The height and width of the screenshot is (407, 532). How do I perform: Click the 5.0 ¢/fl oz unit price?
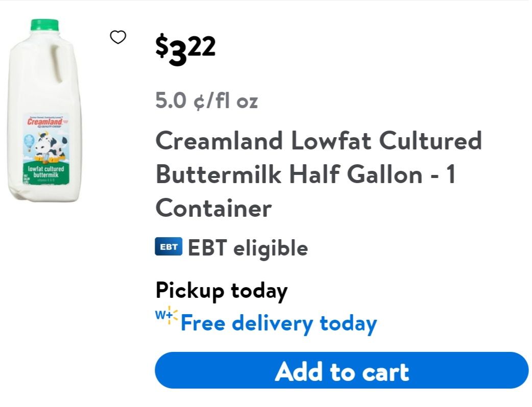(207, 100)
